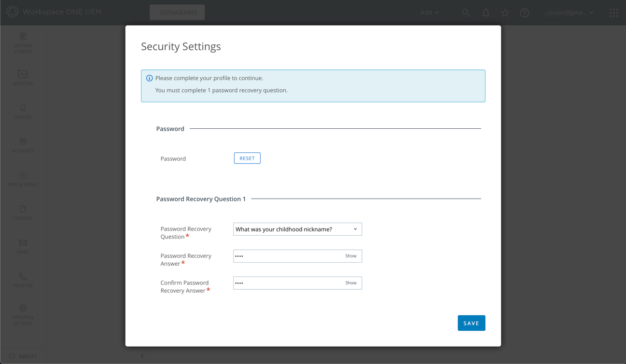Click the search magnifier icon
Screen dimensions: 626x364
click(x=466, y=13)
